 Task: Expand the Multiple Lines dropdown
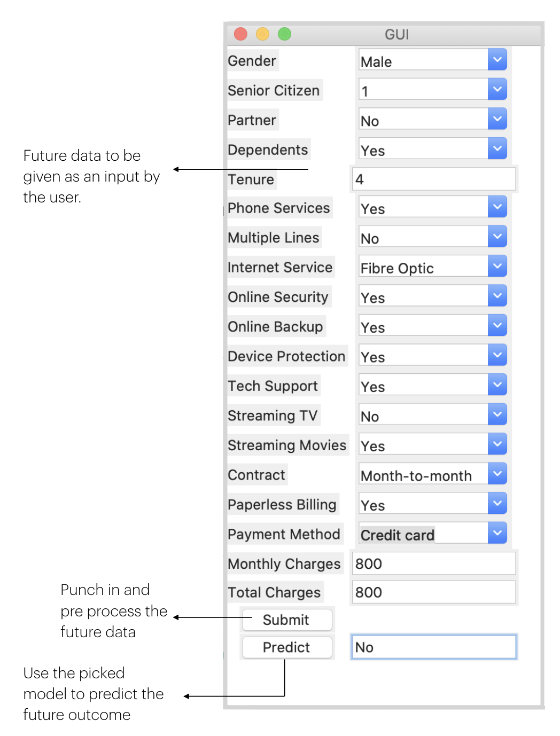click(497, 237)
